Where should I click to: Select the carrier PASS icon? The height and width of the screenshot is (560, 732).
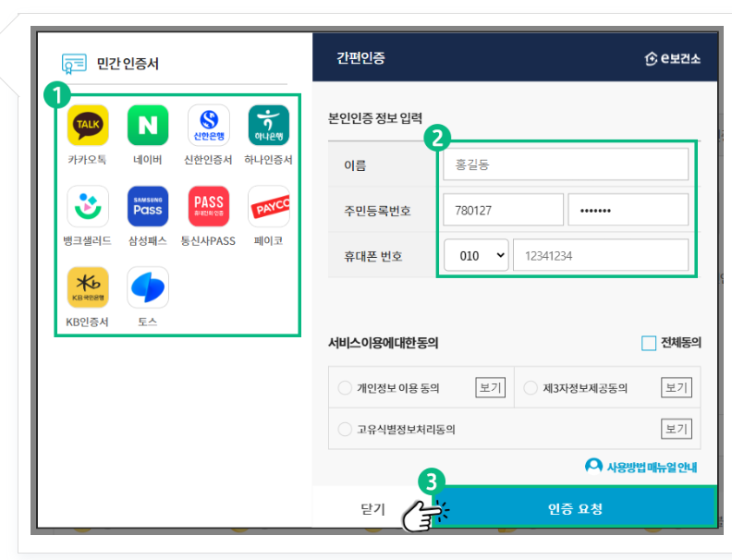click(x=209, y=206)
